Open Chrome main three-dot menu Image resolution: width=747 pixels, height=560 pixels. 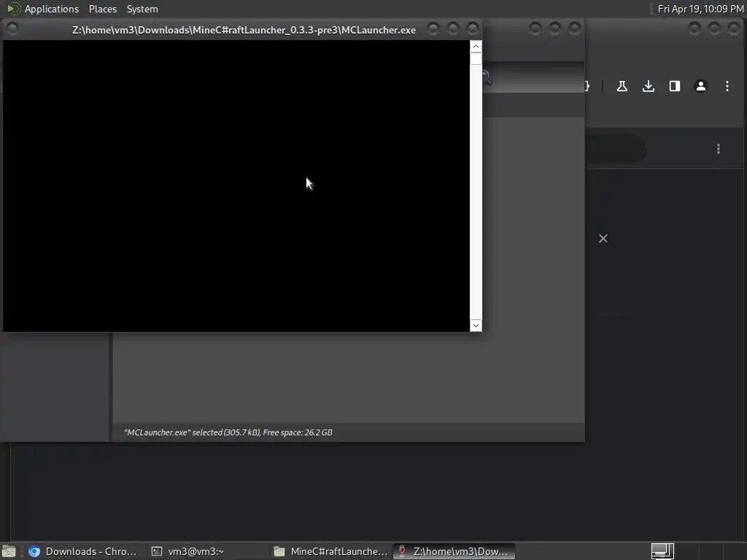727,86
